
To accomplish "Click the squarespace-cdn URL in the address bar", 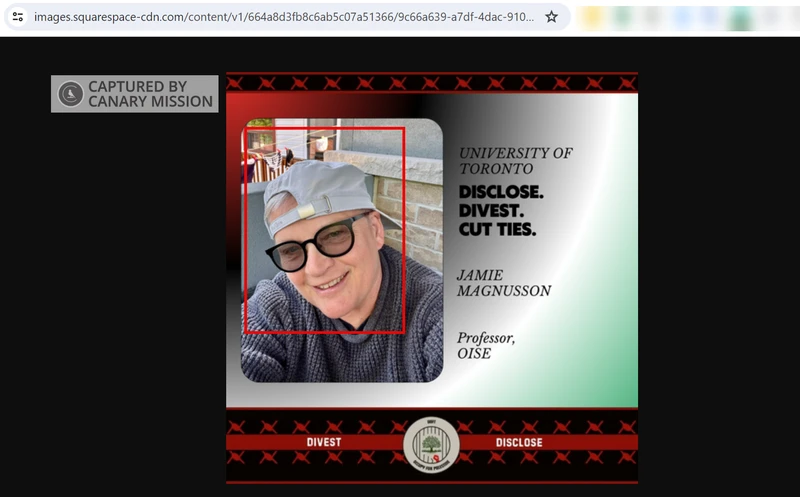I will tap(284, 17).
